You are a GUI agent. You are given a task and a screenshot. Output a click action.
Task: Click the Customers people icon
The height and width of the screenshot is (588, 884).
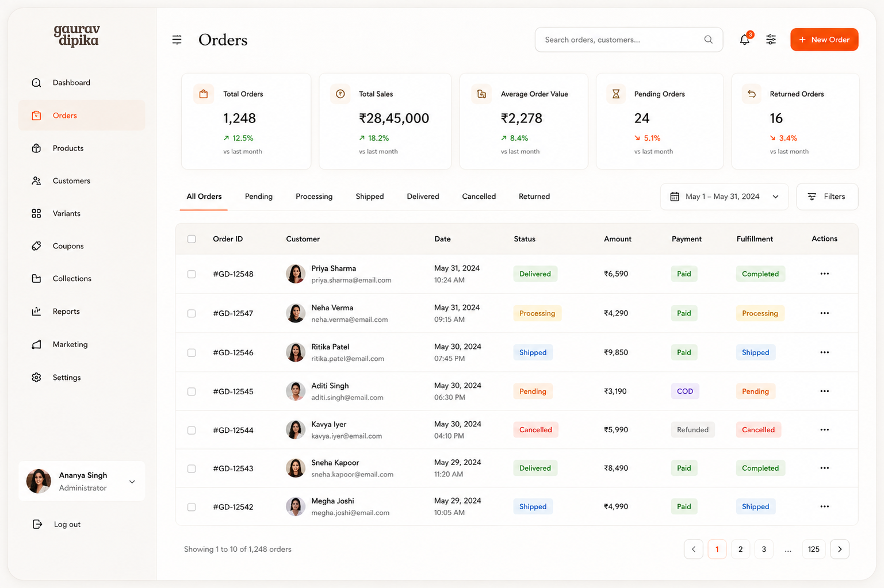pos(36,181)
